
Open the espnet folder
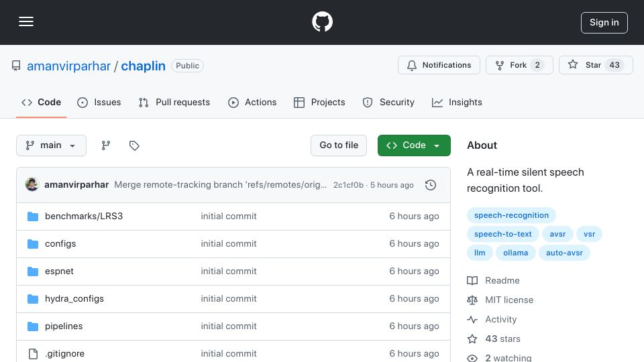click(59, 271)
